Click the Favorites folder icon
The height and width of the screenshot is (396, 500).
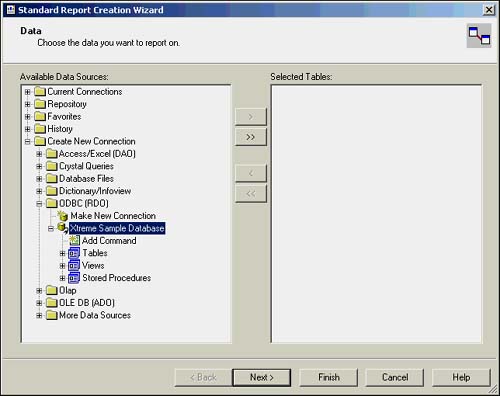point(40,116)
